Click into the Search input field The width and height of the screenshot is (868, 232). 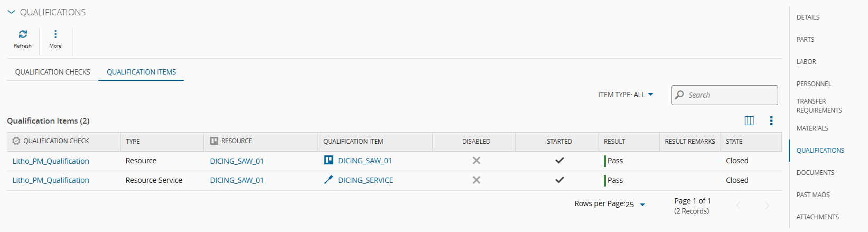(729, 95)
